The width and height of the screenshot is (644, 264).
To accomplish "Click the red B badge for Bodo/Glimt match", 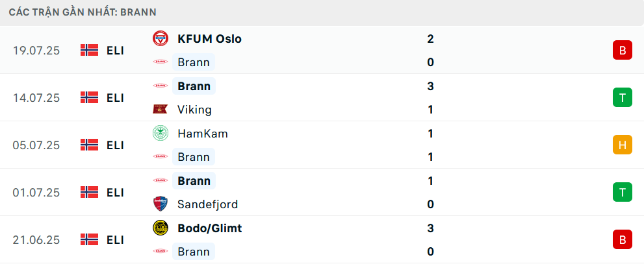I will click(623, 239).
